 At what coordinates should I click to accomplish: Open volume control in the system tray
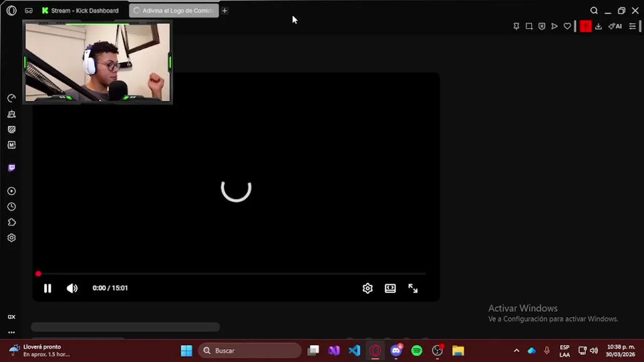click(594, 350)
